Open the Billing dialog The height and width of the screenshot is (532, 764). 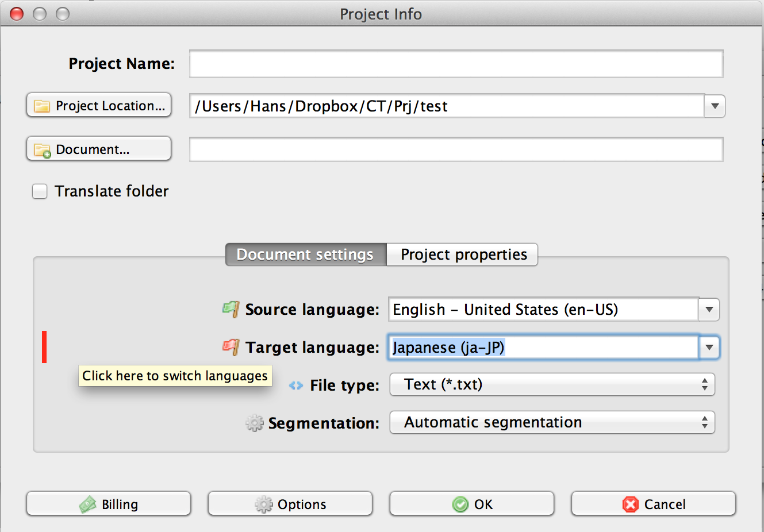pos(109,504)
